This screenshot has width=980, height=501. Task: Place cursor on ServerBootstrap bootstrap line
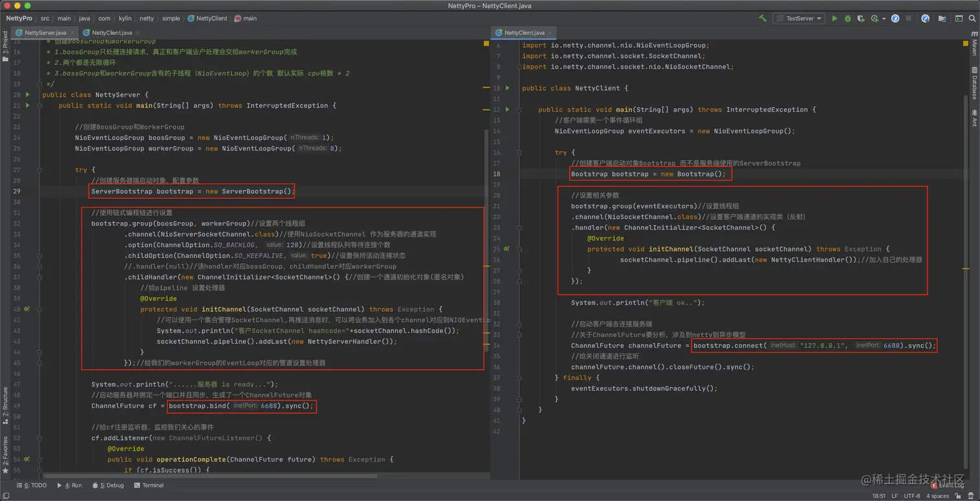tap(193, 191)
